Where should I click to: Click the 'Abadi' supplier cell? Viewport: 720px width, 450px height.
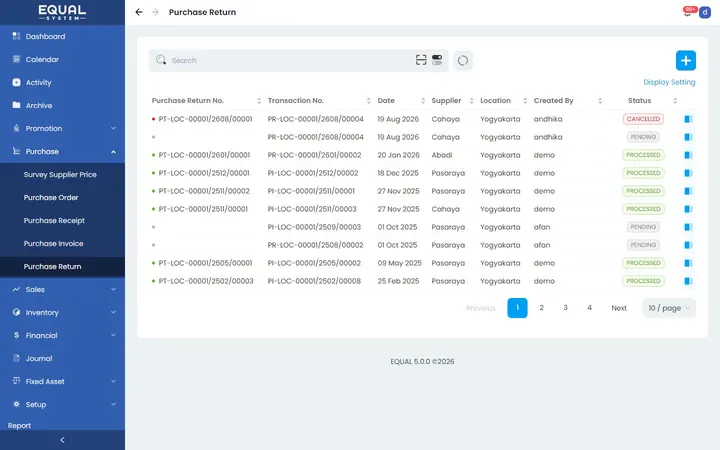[442, 155]
